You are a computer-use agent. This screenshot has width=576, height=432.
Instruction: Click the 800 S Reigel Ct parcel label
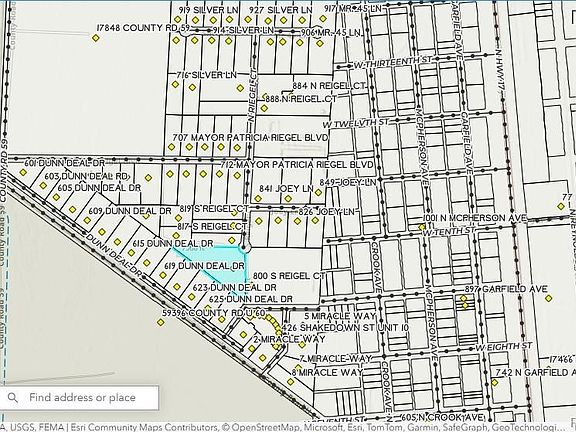coord(289,276)
